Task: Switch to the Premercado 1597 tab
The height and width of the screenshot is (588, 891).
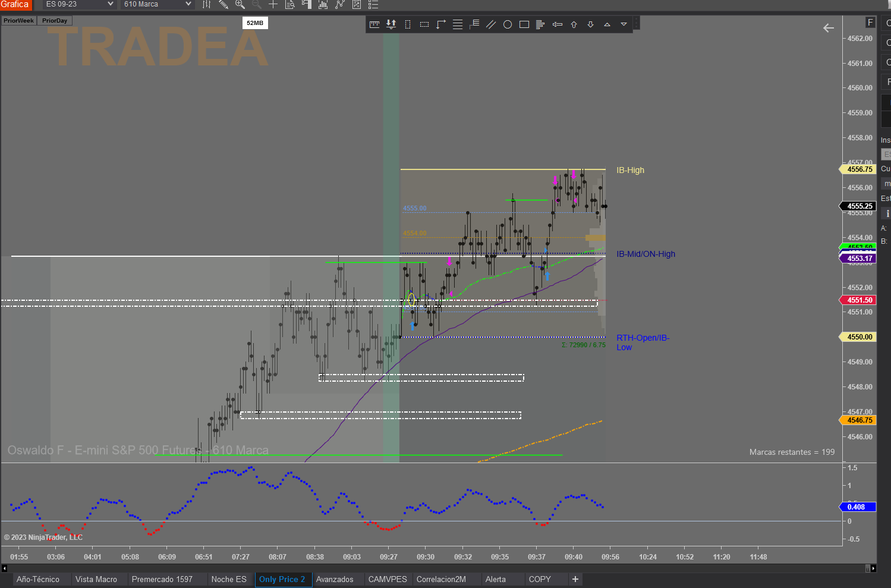Action: click(162, 579)
